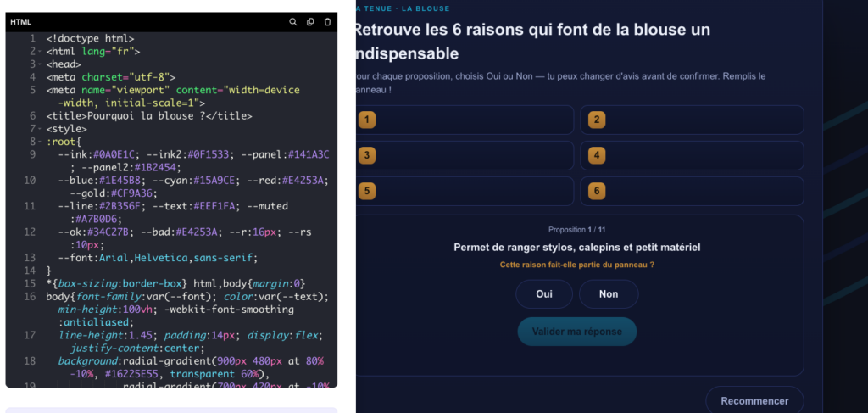Click the code line with title Pourquoi la blouse
868x413 pixels.
pyautogui.click(x=149, y=116)
